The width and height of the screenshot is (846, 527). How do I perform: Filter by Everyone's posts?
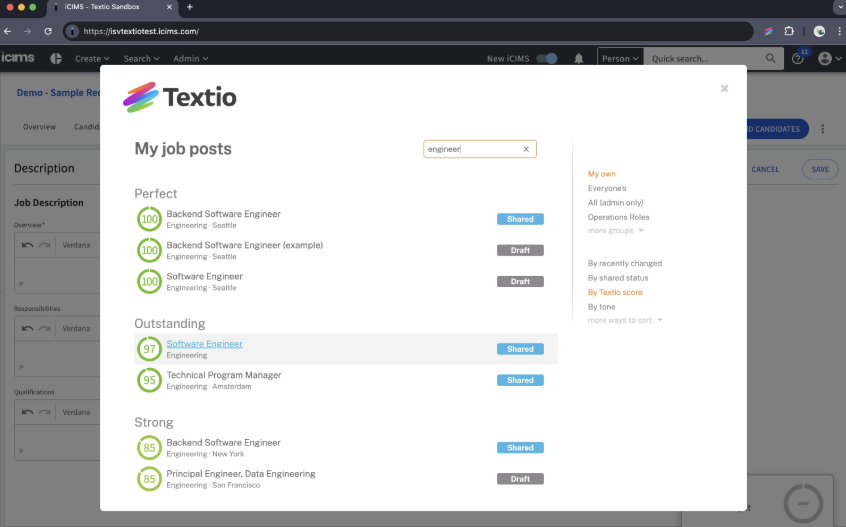click(x=607, y=188)
